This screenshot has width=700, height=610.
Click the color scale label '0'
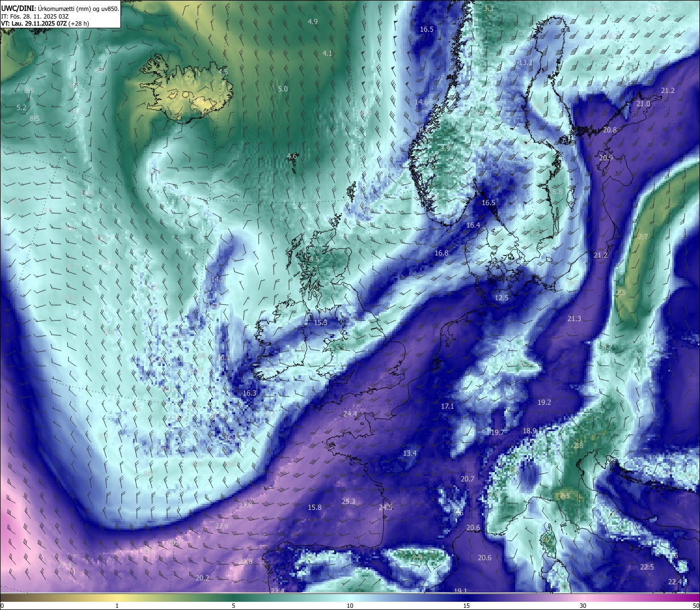[x=2, y=606]
